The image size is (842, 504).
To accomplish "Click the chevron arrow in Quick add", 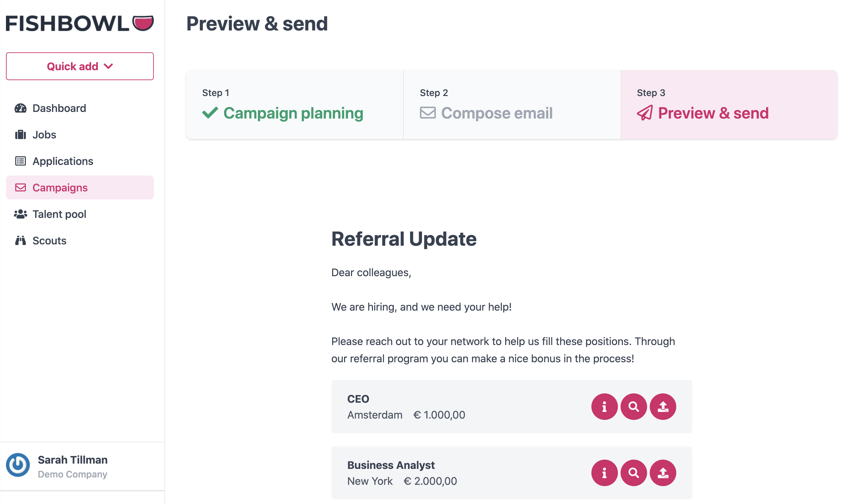I will tap(108, 66).
